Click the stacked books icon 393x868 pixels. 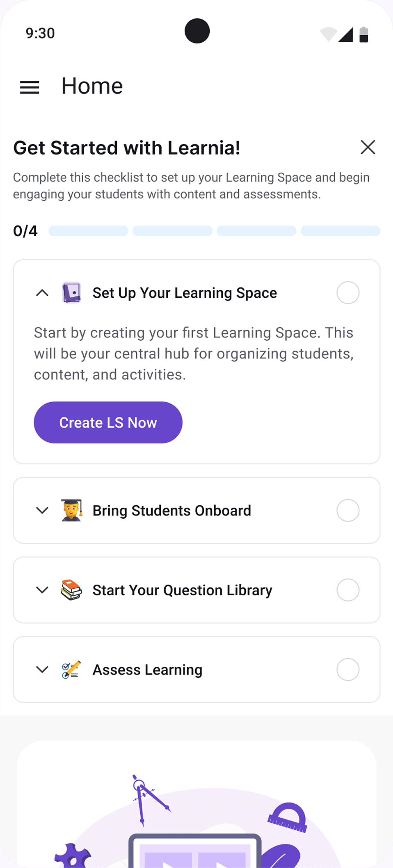click(x=71, y=590)
